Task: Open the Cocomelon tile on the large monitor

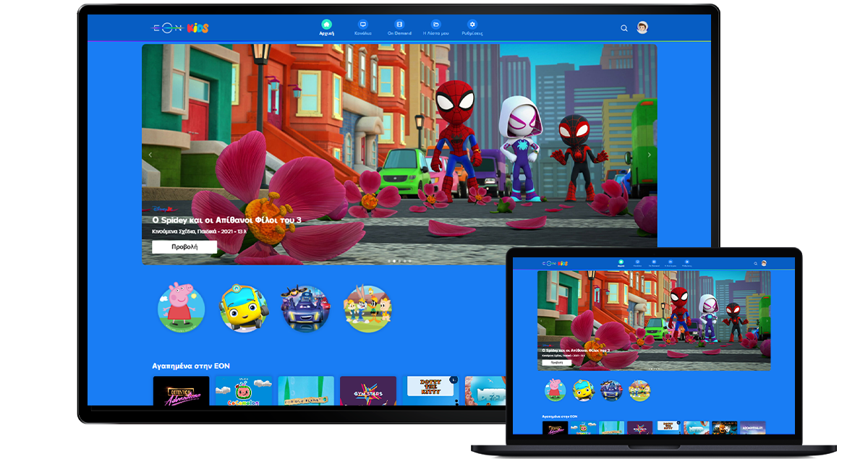Action: 244,391
